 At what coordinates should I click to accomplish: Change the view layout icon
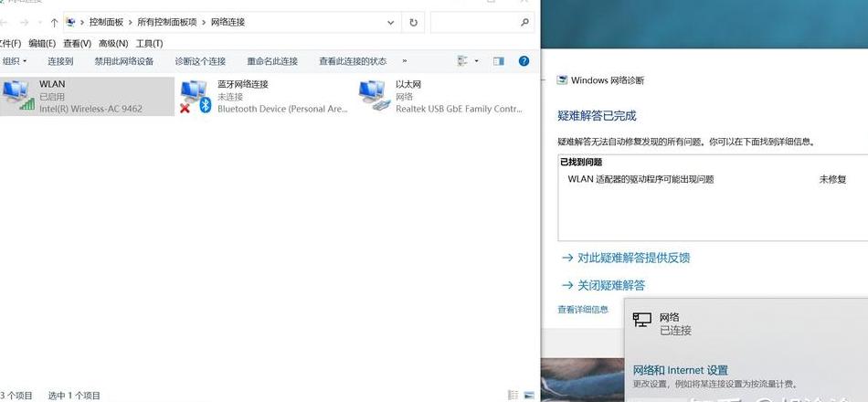463,61
